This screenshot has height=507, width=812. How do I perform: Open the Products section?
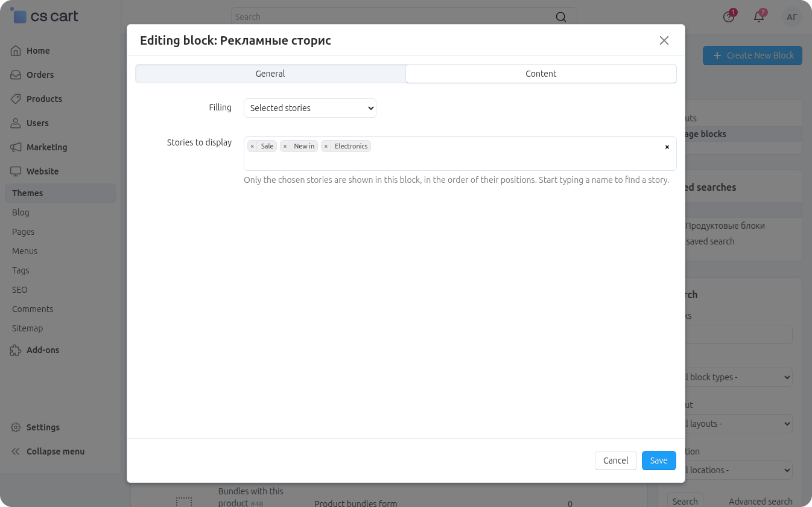(x=44, y=99)
